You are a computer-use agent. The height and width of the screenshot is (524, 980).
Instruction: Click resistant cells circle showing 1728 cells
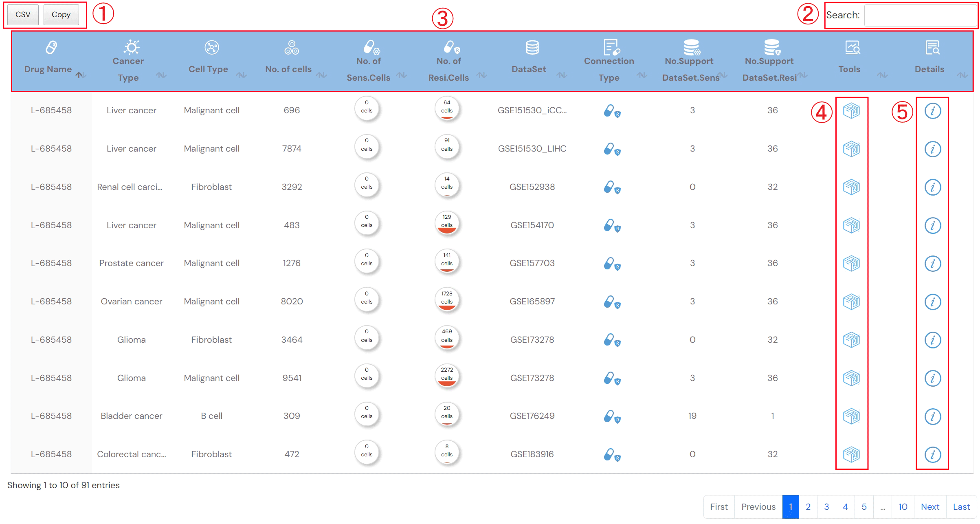[x=447, y=299]
